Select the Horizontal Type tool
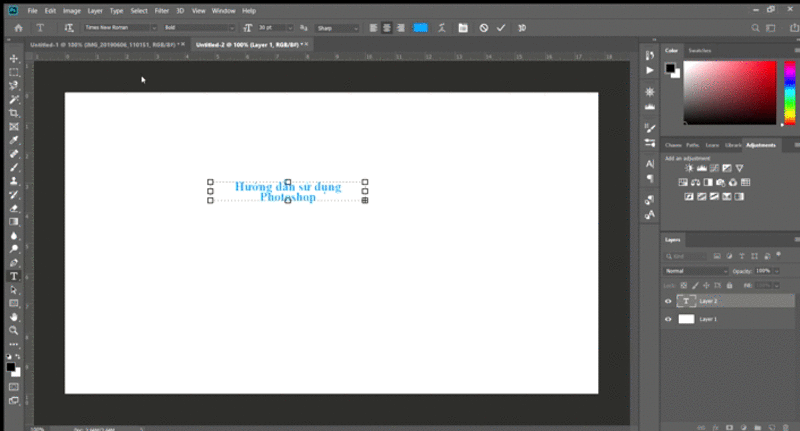 click(x=14, y=276)
